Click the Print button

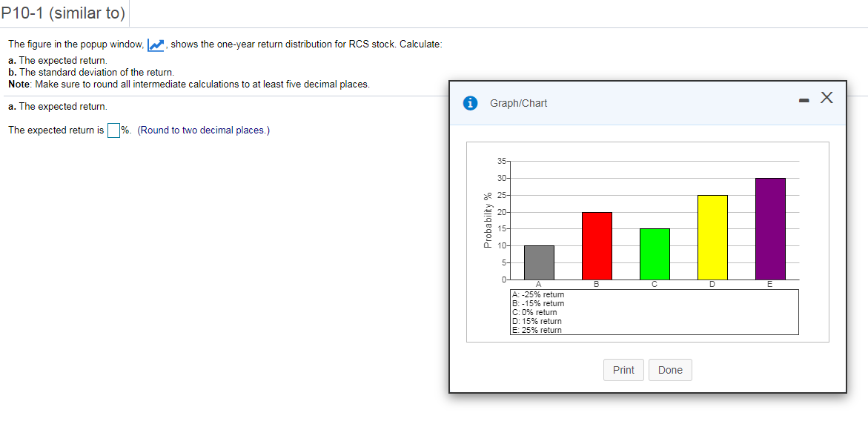623,369
